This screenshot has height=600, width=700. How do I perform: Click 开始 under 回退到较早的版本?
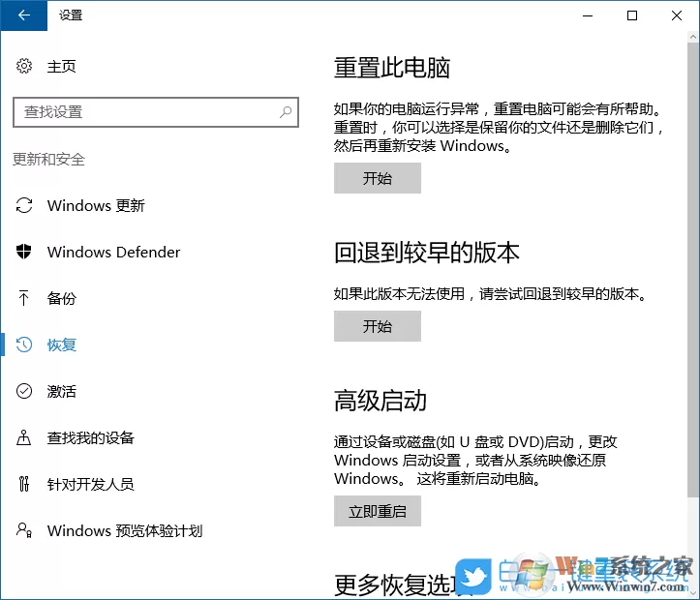pyautogui.click(x=378, y=326)
